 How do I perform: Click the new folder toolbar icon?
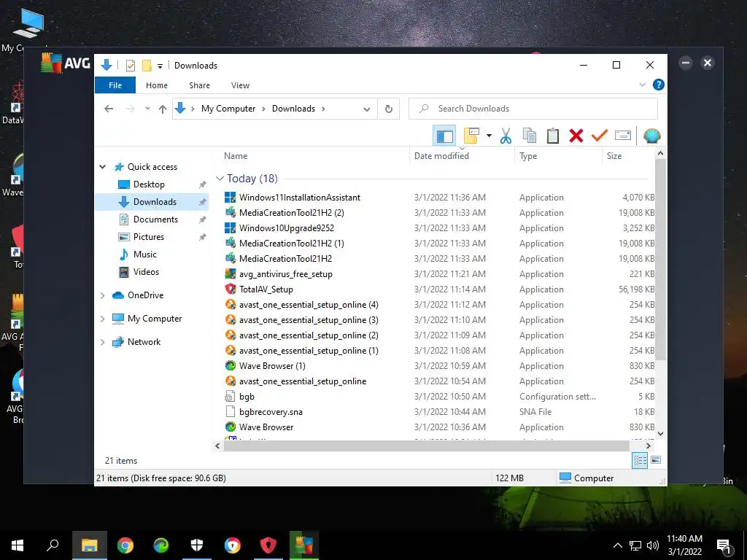[x=471, y=136]
